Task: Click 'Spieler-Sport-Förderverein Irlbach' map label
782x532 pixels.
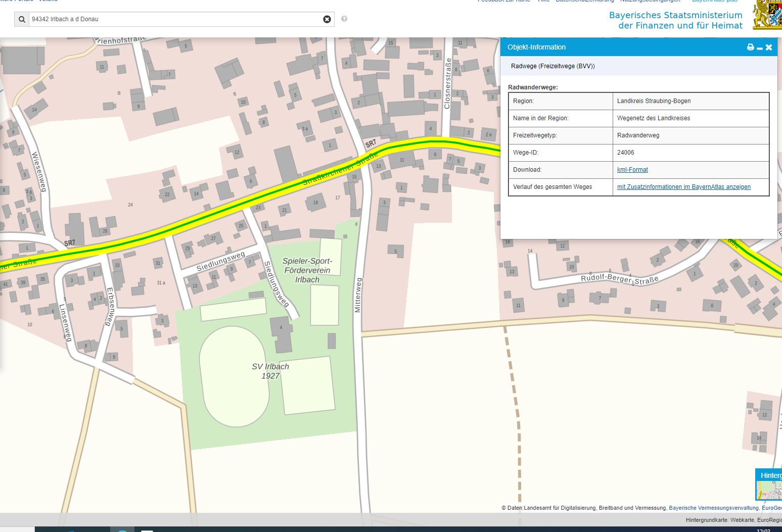Action: (307, 270)
